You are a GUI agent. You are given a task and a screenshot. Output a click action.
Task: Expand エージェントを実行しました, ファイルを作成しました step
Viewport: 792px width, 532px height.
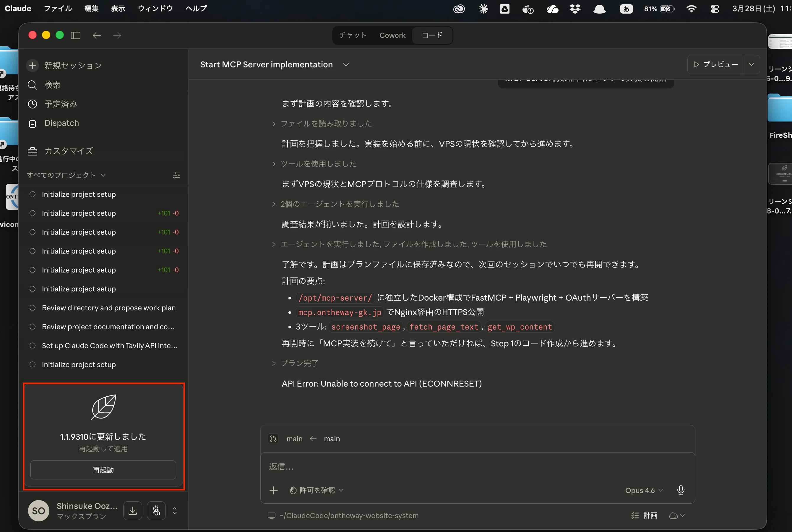[409, 244]
